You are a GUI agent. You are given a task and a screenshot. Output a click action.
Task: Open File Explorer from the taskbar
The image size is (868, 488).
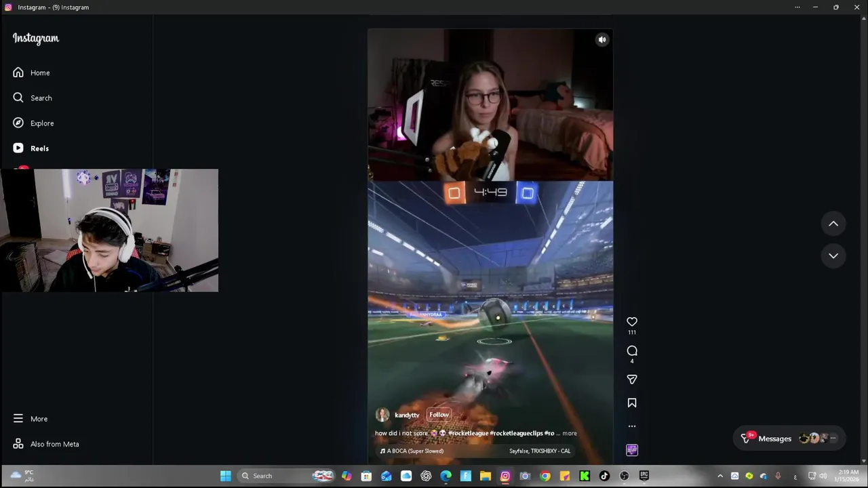[486, 476]
